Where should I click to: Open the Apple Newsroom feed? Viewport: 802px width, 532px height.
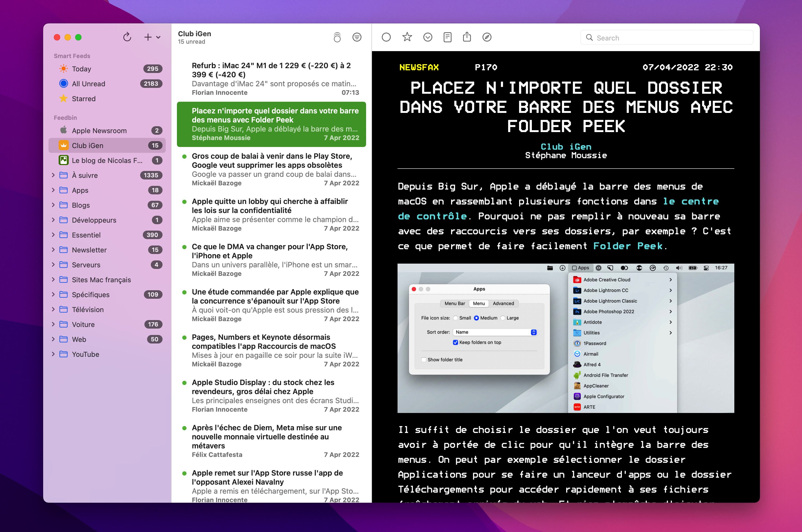[x=99, y=131]
